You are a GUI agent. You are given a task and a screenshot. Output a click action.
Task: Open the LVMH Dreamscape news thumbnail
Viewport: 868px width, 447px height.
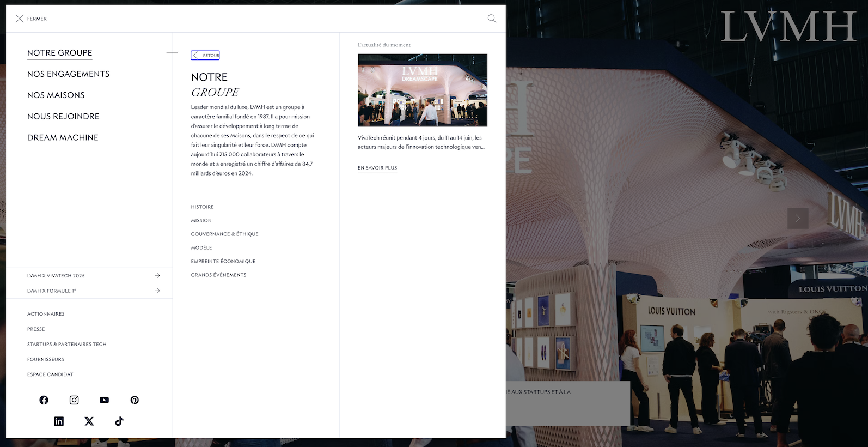[423, 90]
